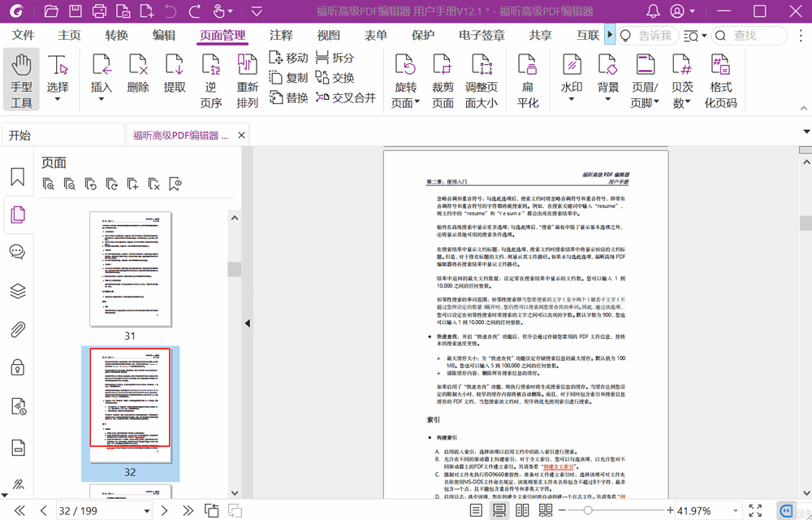
Task: Switch to the 注释 tab
Action: (281, 35)
